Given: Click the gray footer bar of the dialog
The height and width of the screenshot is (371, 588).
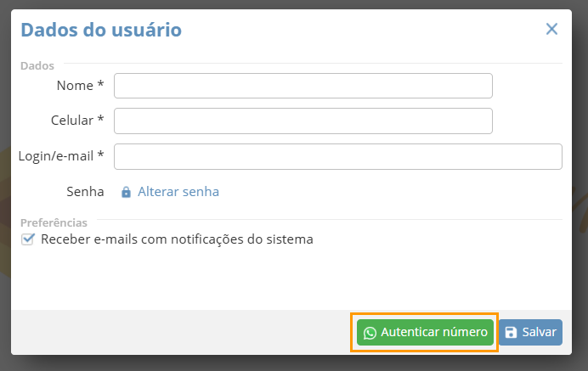Looking at the screenshot, I should 180,333.
